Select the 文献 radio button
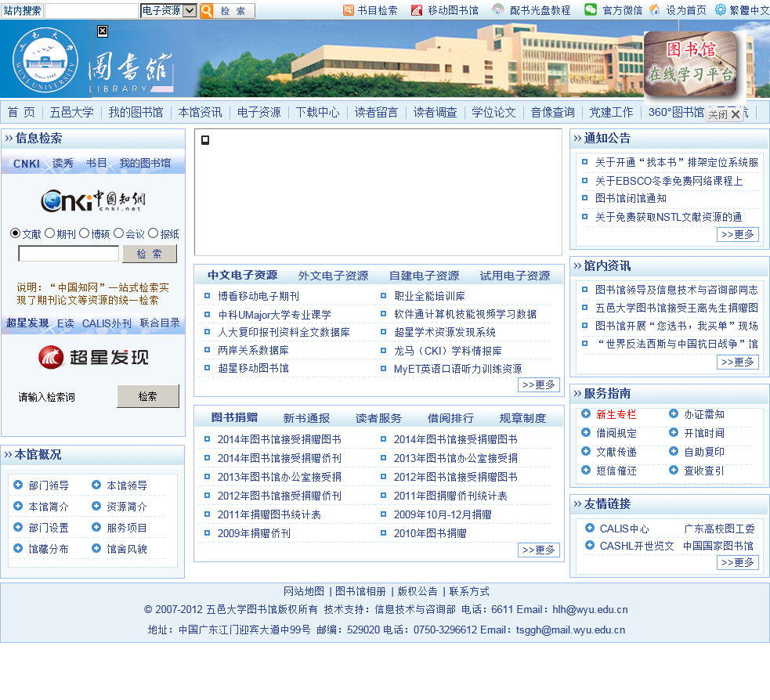The image size is (770, 700). [x=15, y=233]
